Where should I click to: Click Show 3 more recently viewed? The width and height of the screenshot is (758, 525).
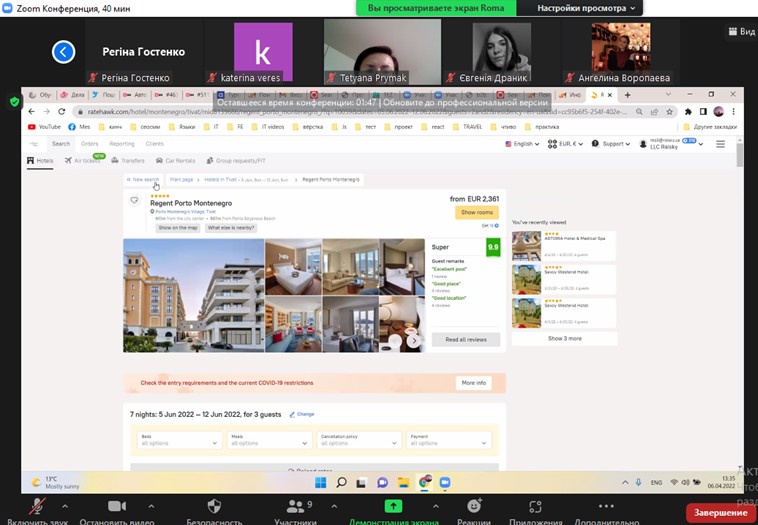click(565, 338)
